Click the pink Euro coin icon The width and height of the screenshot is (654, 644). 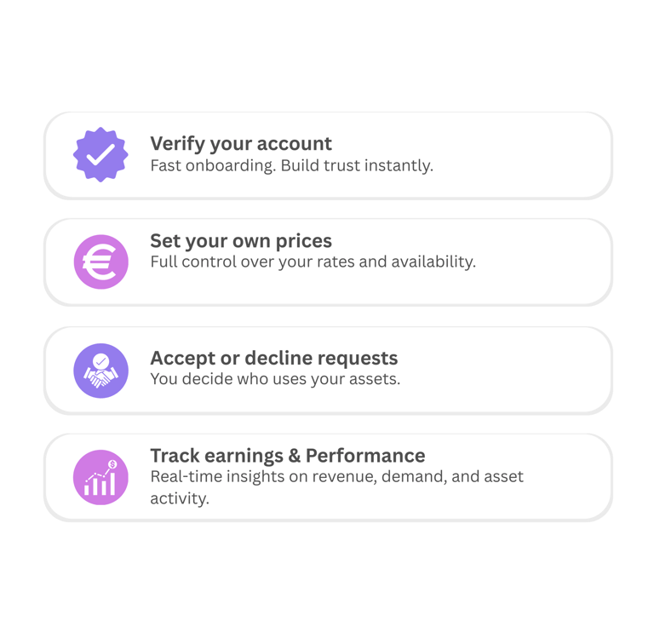100,262
